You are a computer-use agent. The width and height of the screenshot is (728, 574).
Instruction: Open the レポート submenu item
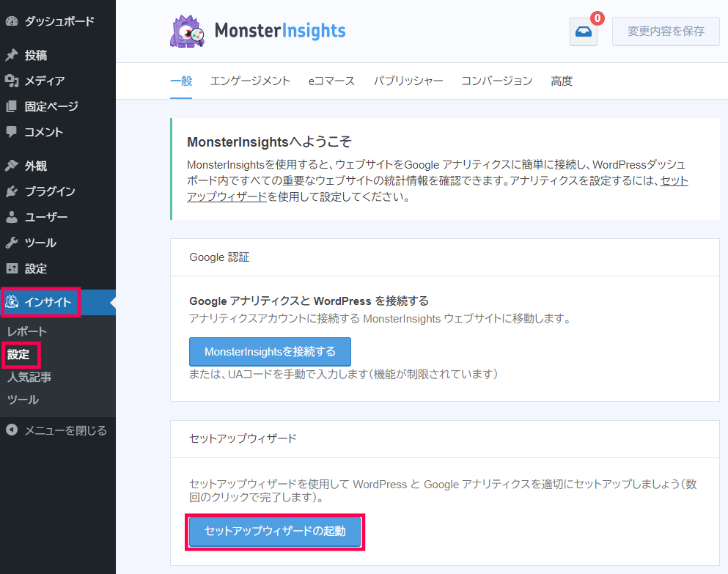[x=27, y=331]
